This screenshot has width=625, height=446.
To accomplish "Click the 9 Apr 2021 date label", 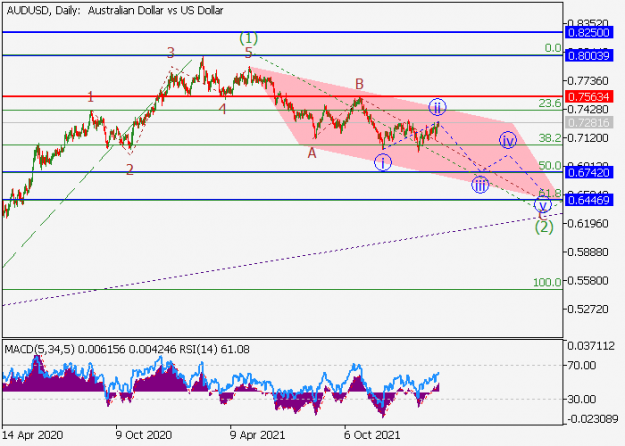I will coord(257,435).
